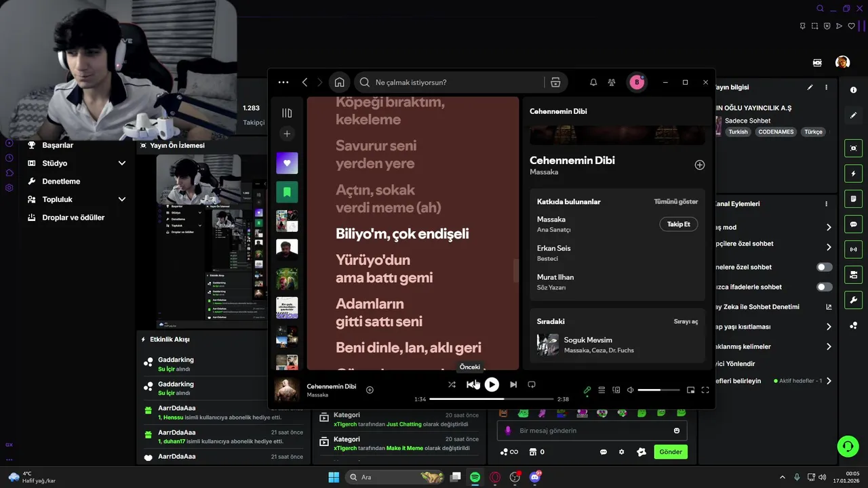The width and height of the screenshot is (868, 488).
Task: Open Spotify notifications bell
Action: [x=593, y=82]
